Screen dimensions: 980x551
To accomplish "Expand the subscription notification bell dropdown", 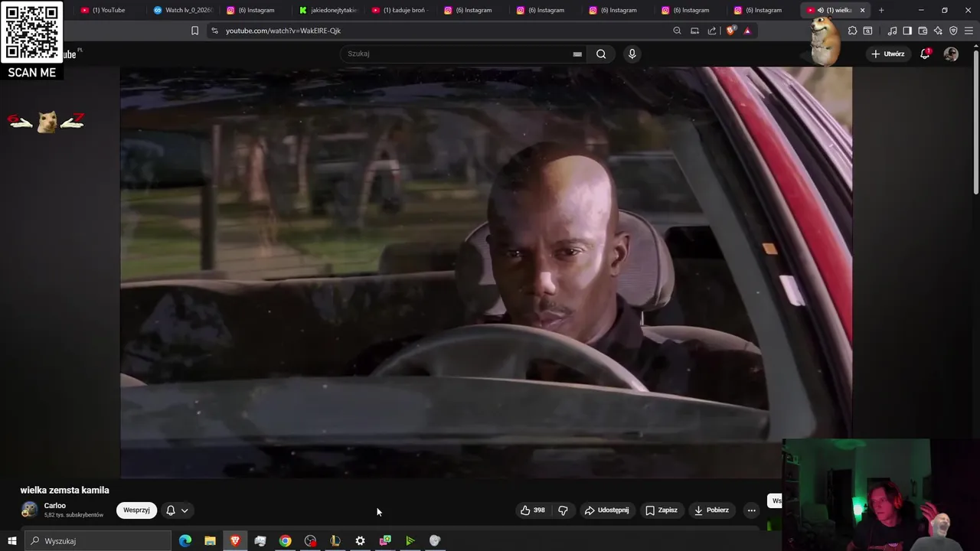I will pos(177,510).
